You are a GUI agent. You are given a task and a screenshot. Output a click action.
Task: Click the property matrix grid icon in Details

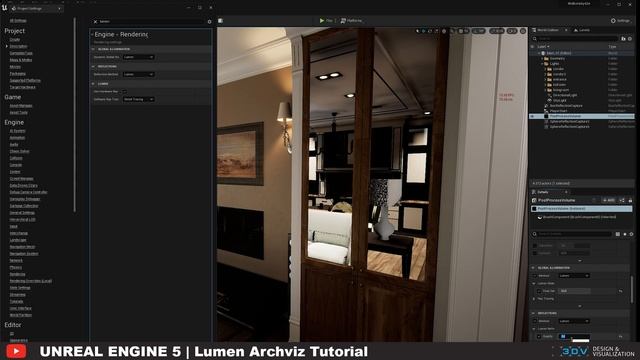click(x=618, y=234)
